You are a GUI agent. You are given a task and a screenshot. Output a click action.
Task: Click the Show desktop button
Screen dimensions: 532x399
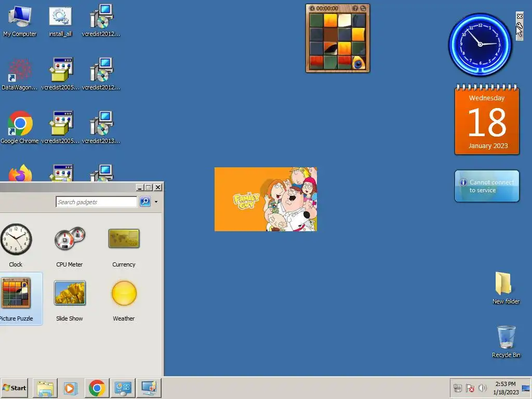[526, 388]
